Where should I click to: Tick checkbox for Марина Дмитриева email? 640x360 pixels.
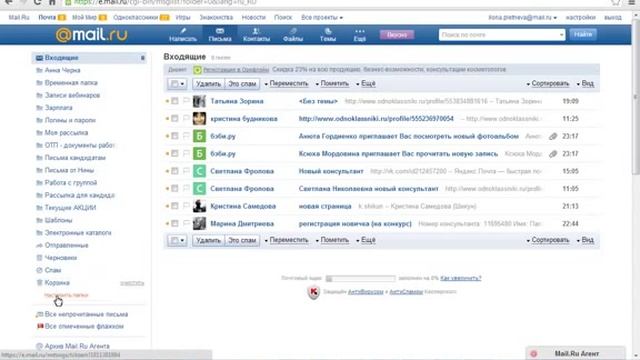pos(175,224)
